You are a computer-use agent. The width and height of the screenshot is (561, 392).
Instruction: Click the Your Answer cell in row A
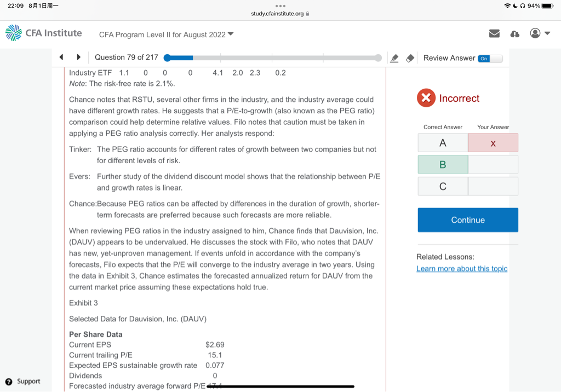[493, 143]
